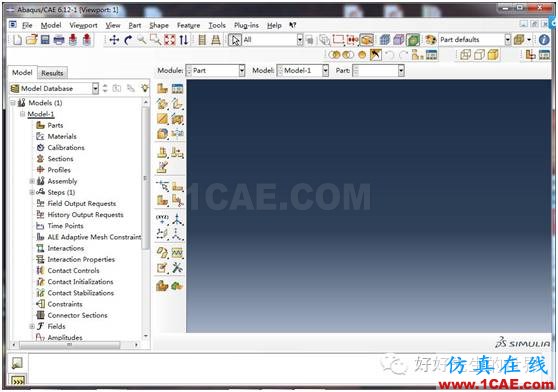Expand the Fields tree node
Viewport: 558px width, 392px height.
click(x=32, y=326)
